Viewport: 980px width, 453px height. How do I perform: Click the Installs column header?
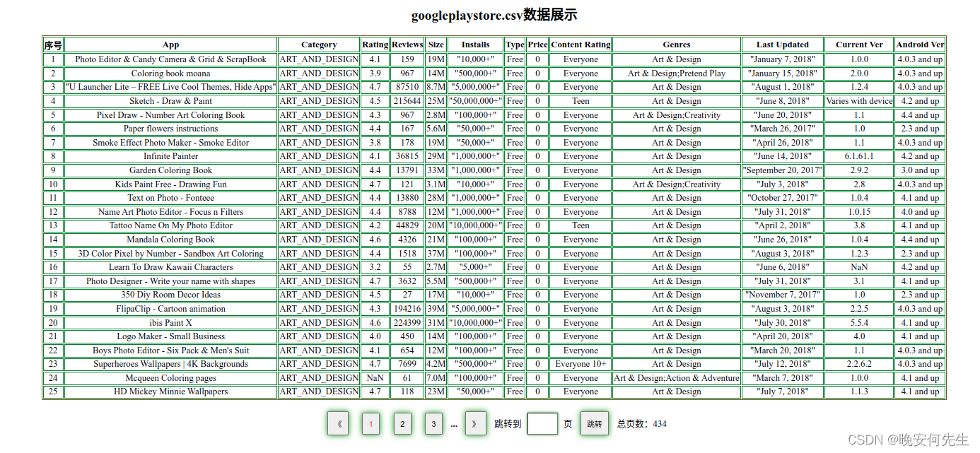[476, 45]
